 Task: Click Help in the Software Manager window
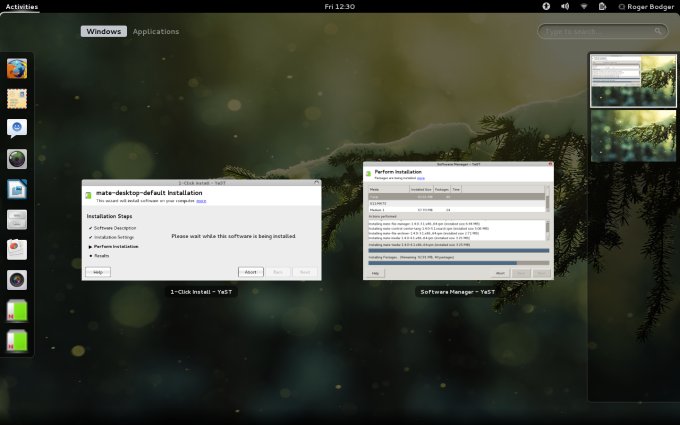click(375, 273)
